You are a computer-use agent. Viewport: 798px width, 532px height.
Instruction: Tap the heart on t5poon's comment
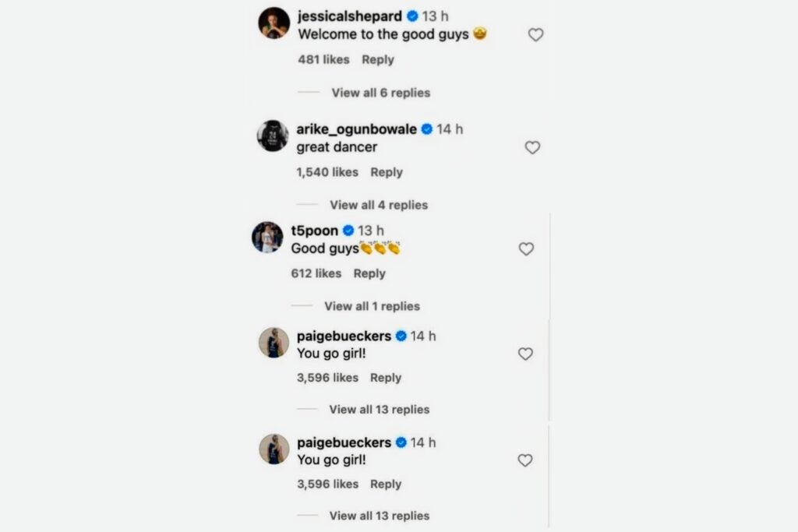pyautogui.click(x=526, y=249)
